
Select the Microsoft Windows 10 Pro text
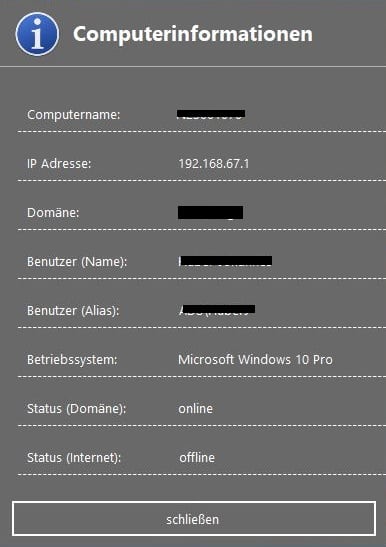[255, 360]
